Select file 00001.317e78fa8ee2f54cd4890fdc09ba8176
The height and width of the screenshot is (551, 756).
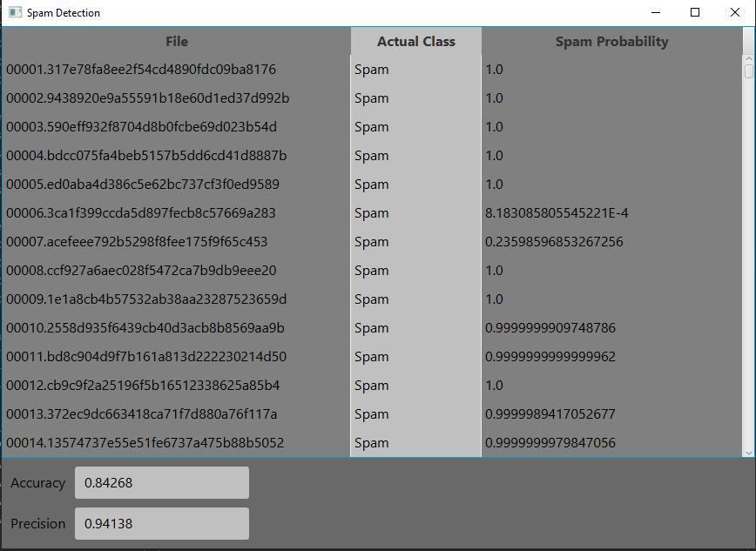pos(141,70)
